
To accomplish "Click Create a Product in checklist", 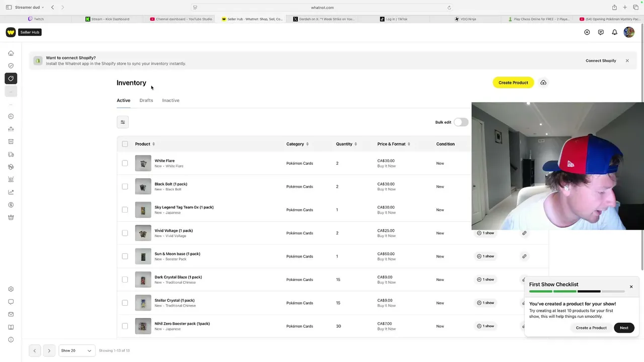I will 591,328.
